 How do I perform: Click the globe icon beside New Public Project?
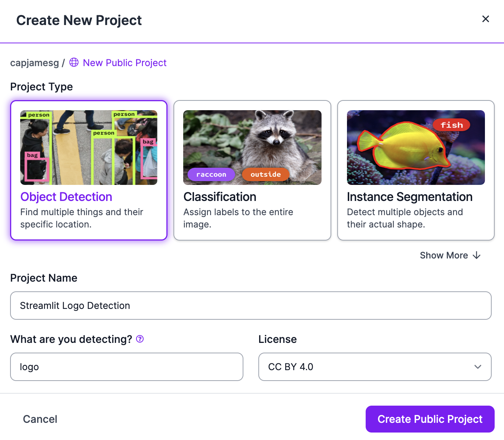(x=74, y=62)
